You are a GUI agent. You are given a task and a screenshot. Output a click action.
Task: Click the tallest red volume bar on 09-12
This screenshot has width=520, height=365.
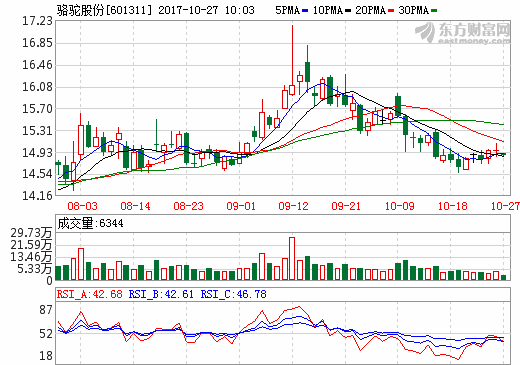point(292,259)
